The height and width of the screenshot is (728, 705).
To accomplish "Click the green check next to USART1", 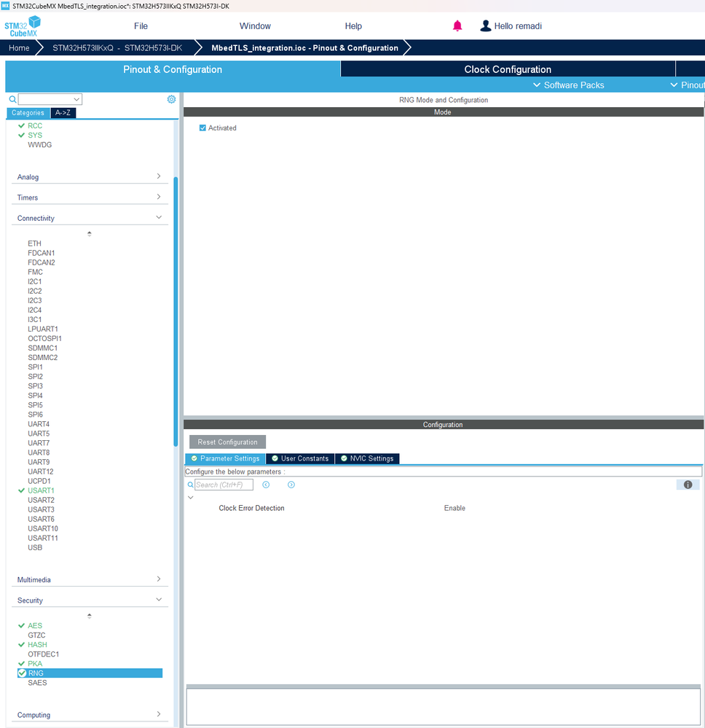I will click(x=21, y=490).
